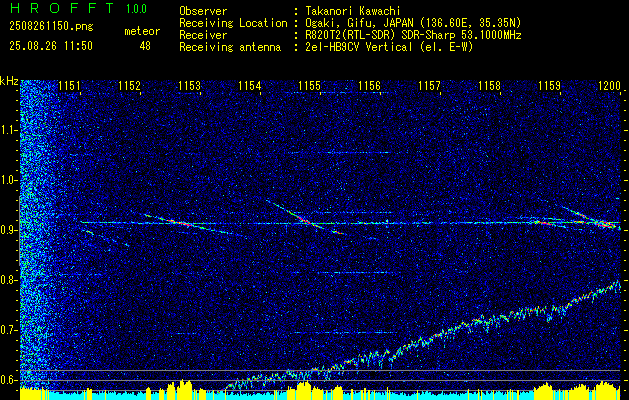Image resolution: width=629 pixels, height=400 pixels.
Task: Click the meteor count value 48
Action: (x=145, y=46)
